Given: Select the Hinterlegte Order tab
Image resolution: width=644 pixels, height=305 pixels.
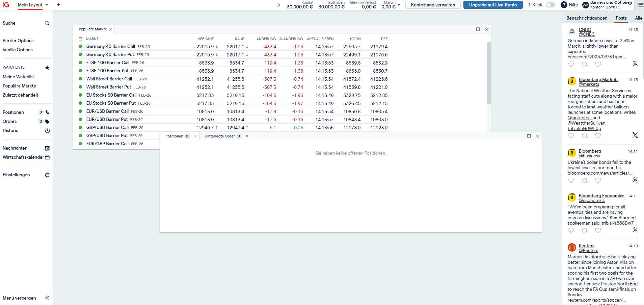Looking at the screenshot, I should pyautogui.click(x=220, y=136).
